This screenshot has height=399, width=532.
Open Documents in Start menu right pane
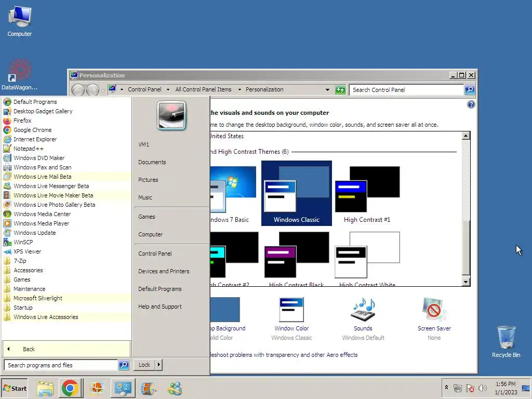pyautogui.click(x=152, y=162)
